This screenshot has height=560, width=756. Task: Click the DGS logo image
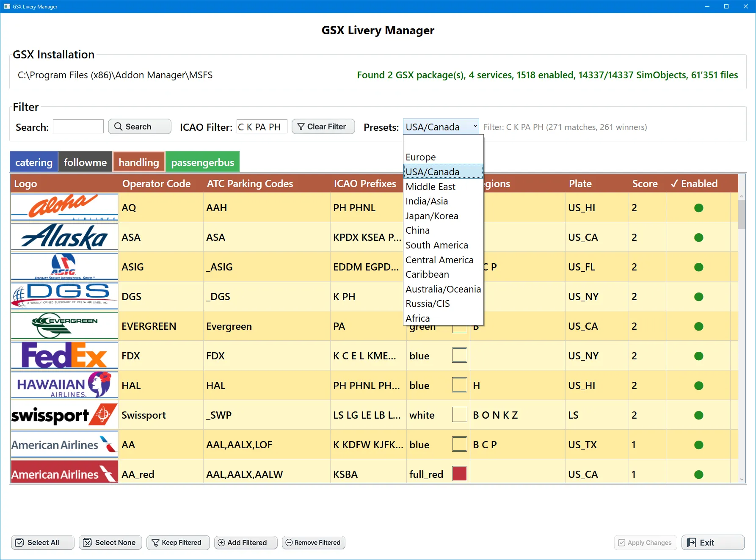64,296
